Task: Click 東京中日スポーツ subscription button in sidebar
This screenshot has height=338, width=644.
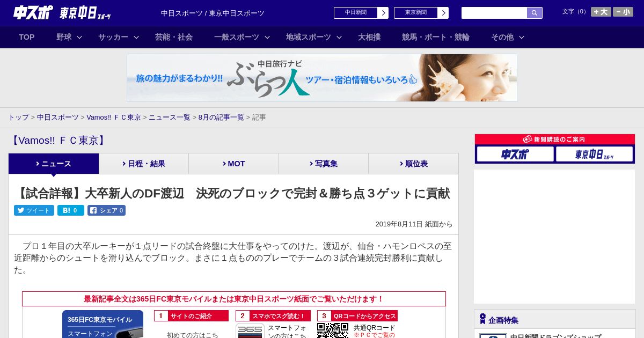Action: tap(594, 155)
